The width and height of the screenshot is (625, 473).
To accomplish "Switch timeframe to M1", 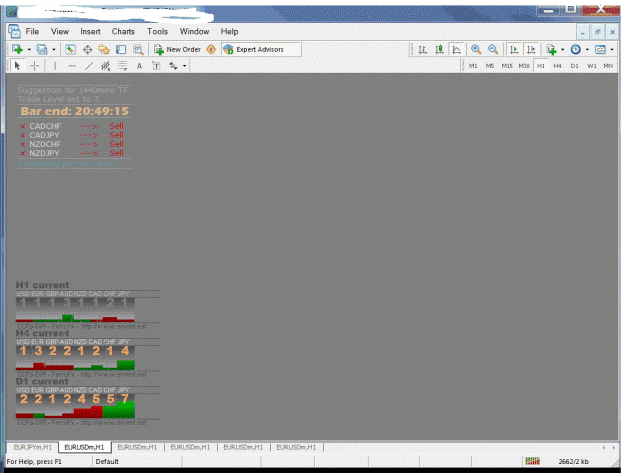I will pyautogui.click(x=473, y=66).
